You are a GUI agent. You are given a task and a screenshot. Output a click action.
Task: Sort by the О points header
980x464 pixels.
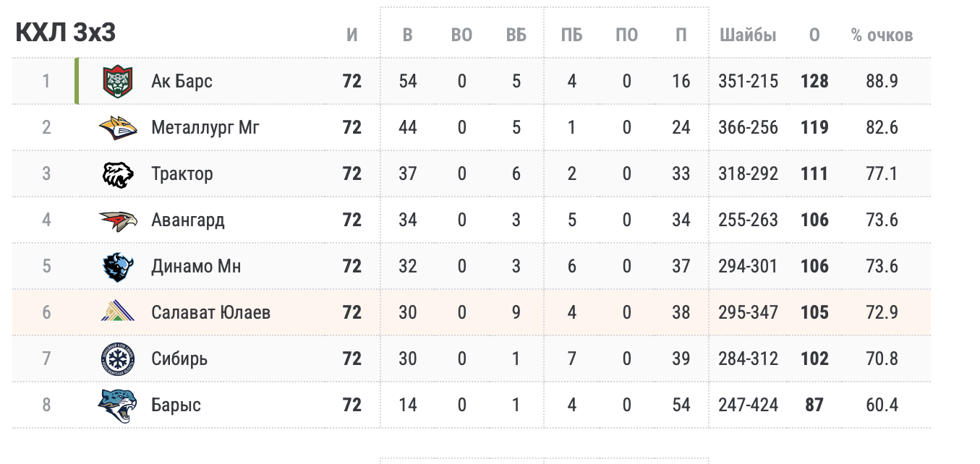814,35
